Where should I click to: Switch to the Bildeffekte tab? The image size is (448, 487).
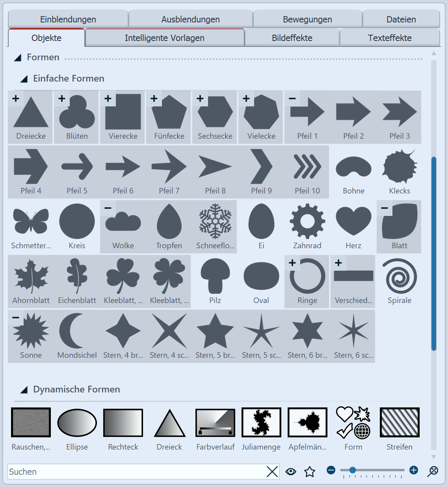[x=292, y=38]
